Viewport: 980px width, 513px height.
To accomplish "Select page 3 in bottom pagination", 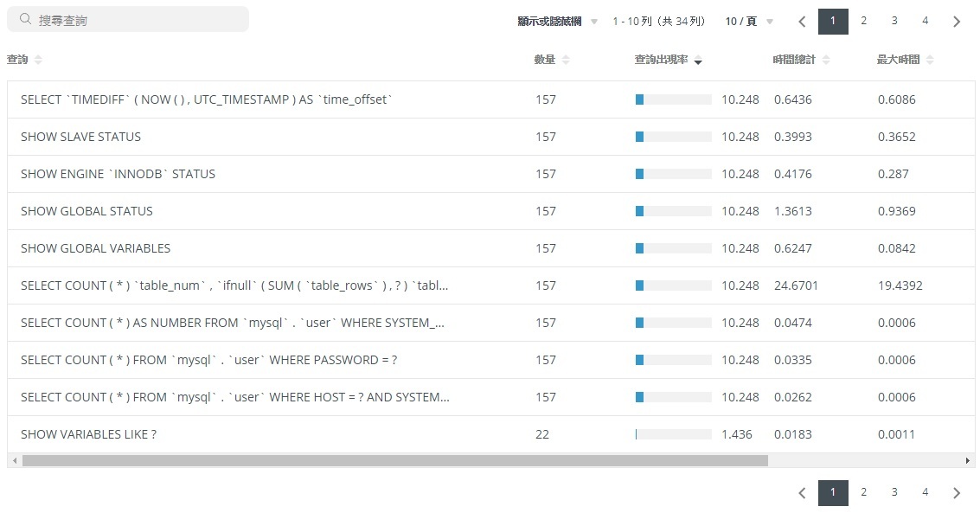I will pyautogui.click(x=894, y=493).
